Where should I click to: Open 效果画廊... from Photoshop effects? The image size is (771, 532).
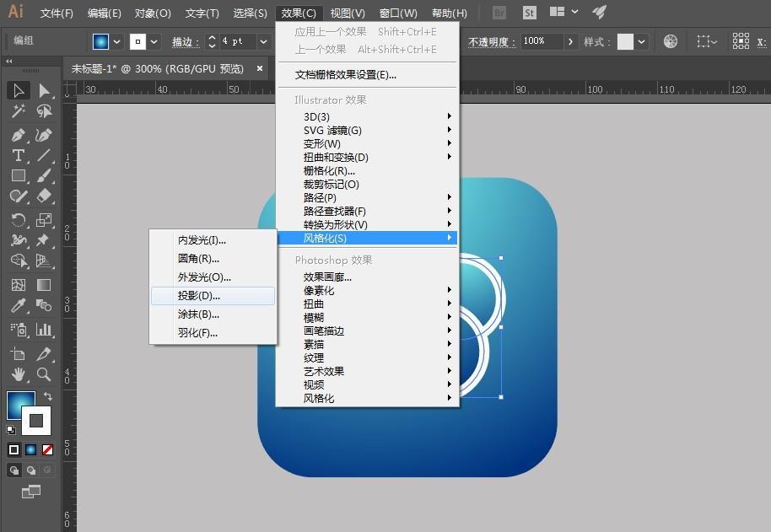368,277
